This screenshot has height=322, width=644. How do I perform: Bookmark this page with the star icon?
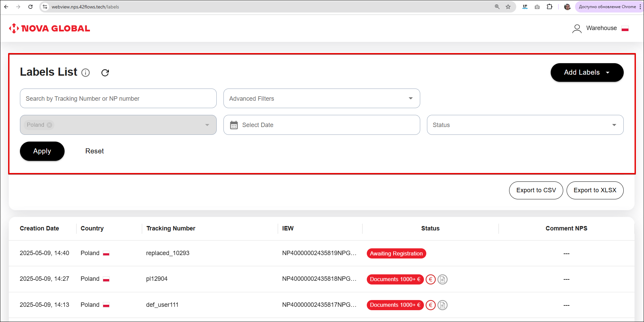pyautogui.click(x=508, y=7)
